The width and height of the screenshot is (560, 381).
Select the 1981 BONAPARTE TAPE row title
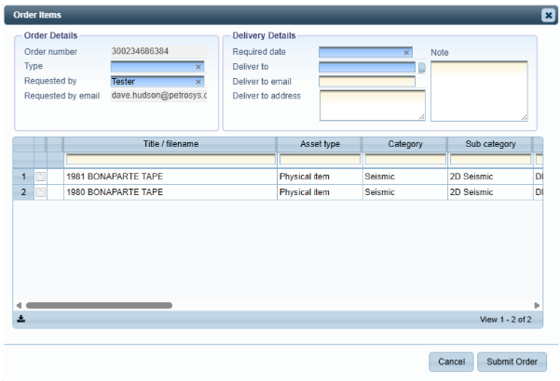(x=115, y=176)
